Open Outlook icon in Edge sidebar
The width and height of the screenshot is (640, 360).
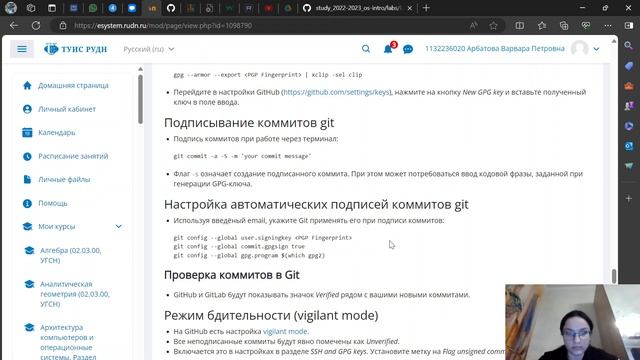[x=629, y=146]
